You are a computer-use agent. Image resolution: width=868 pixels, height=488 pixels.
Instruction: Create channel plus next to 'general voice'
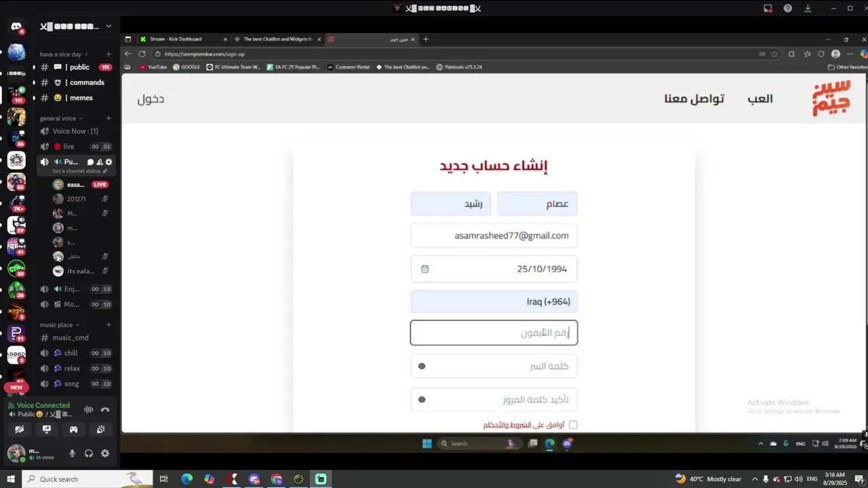click(108, 118)
